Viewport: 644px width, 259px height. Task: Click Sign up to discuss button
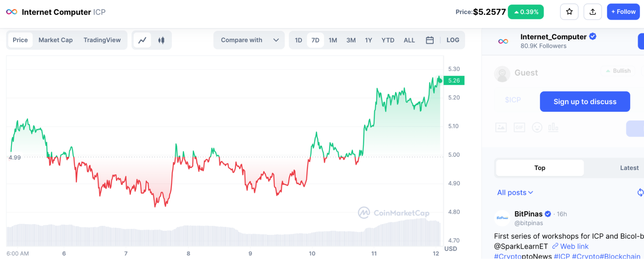click(585, 102)
